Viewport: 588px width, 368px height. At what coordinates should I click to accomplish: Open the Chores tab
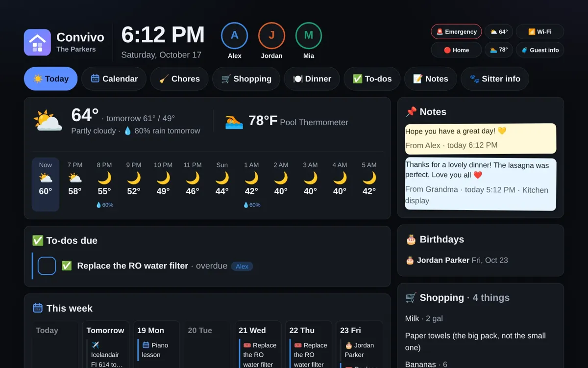pos(179,79)
